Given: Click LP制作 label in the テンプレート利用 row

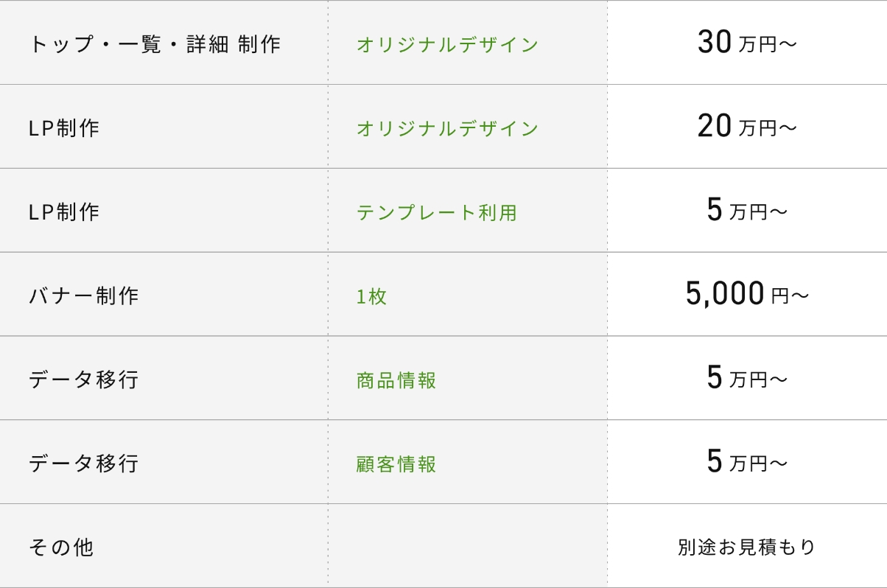Looking at the screenshot, I should pos(64,212).
